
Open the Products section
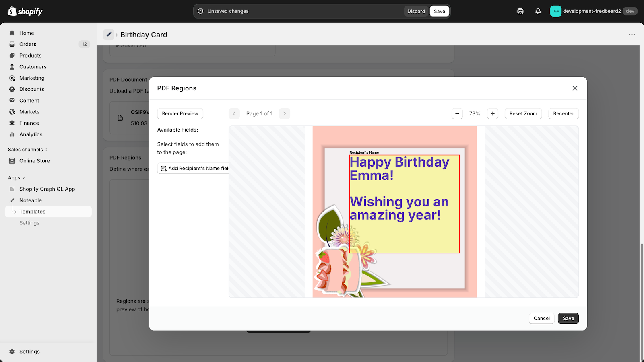pos(30,55)
